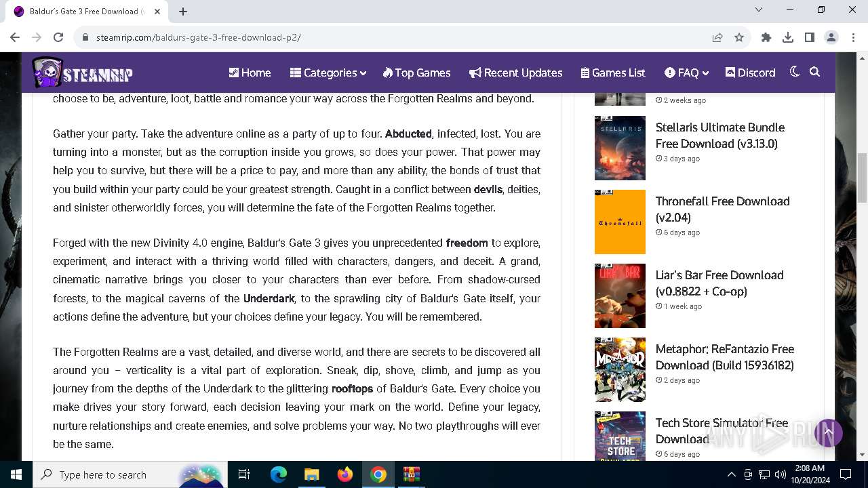The height and width of the screenshot is (488, 868).
Task: Click the Metaphor ReFantazio thumbnail
Action: 620,369
